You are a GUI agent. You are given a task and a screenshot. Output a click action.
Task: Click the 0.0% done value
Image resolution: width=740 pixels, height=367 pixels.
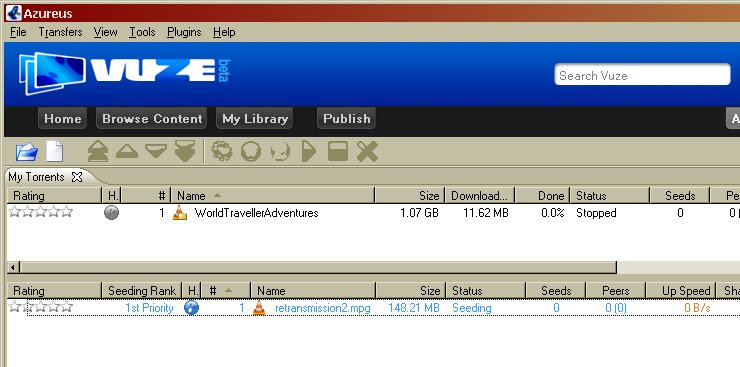tap(553, 213)
